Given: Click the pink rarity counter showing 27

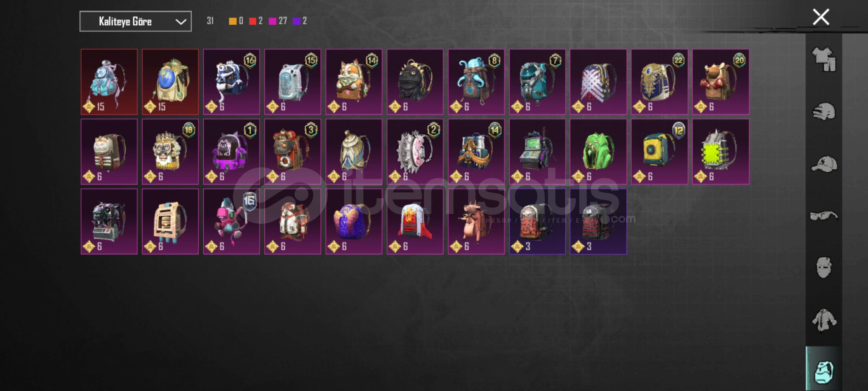Looking at the screenshot, I should pos(278,21).
